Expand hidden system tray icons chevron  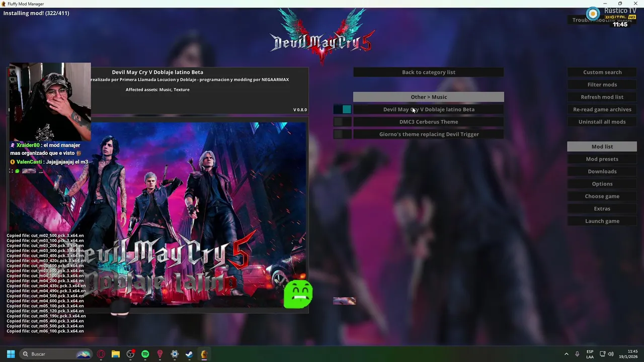pos(566,354)
